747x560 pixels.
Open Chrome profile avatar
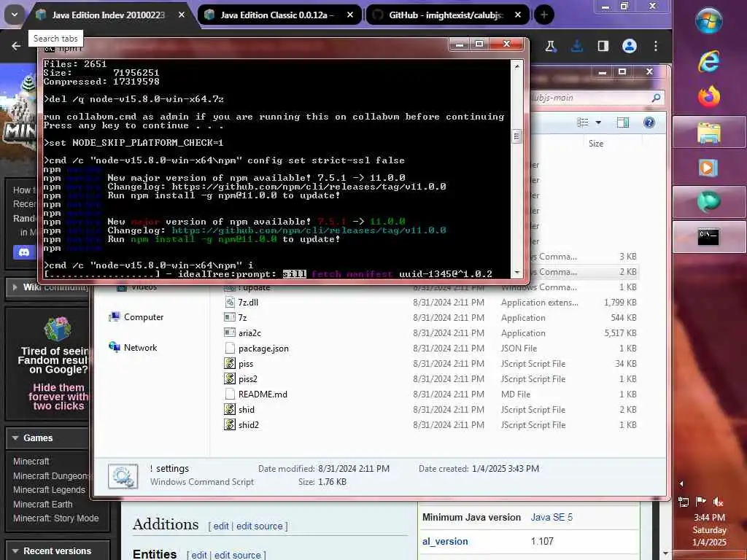(630, 46)
